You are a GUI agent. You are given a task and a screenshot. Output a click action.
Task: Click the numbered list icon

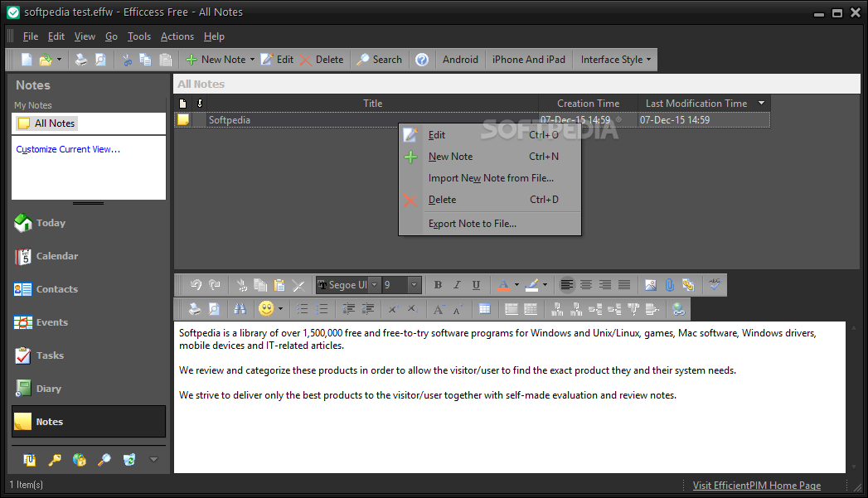[322, 309]
